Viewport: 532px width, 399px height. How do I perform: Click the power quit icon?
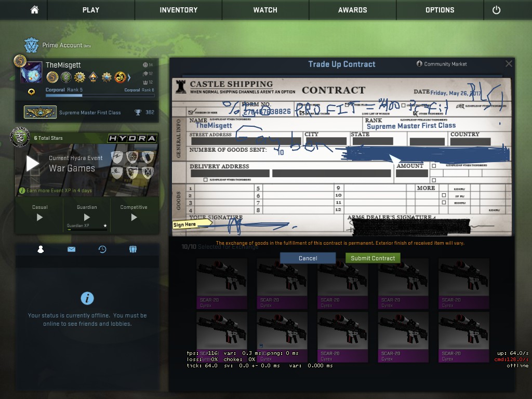point(496,10)
